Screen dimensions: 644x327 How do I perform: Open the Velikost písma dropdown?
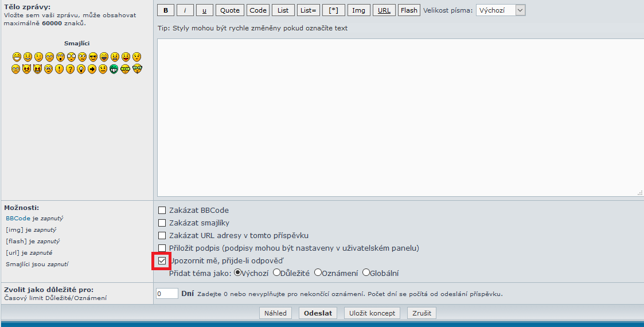(x=500, y=10)
